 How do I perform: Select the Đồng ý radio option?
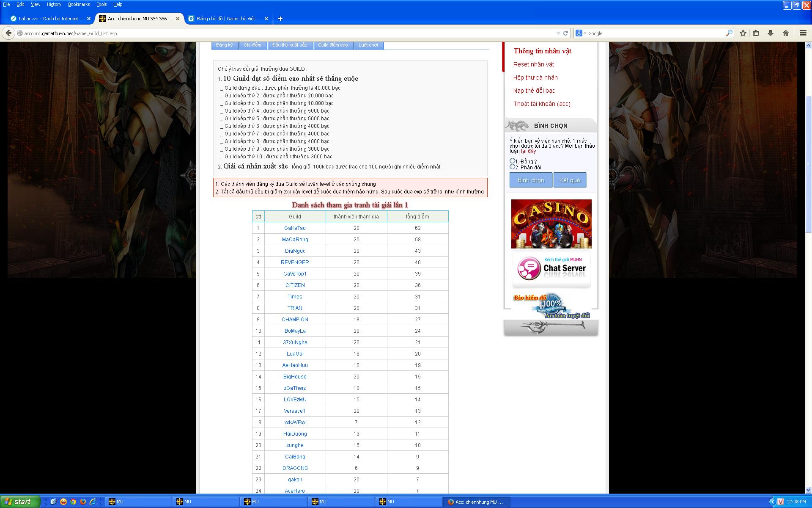coord(512,161)
